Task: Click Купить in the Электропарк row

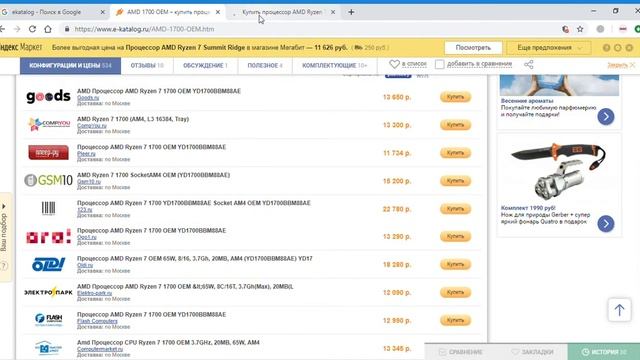Action: (x=455, y=292)
